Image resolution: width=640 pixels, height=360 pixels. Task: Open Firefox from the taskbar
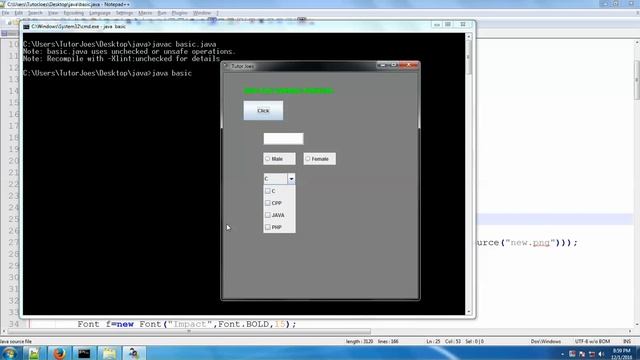pyautogui.click(x=59, y=353)
